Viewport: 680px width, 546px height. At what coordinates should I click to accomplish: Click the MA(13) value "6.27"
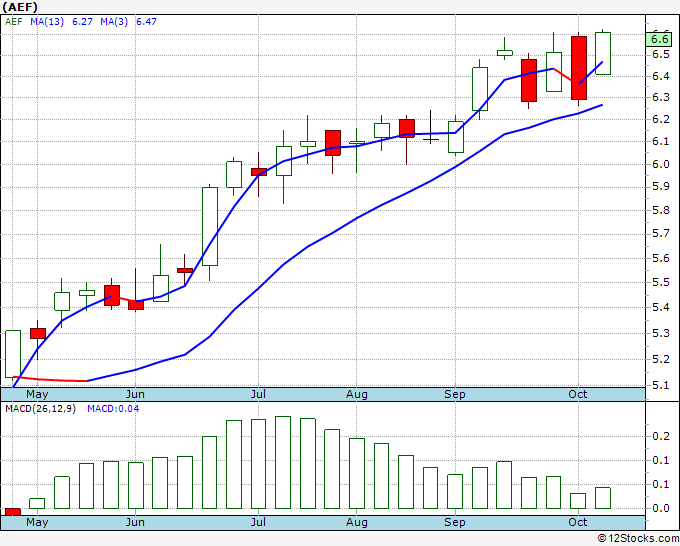[82, 22]
